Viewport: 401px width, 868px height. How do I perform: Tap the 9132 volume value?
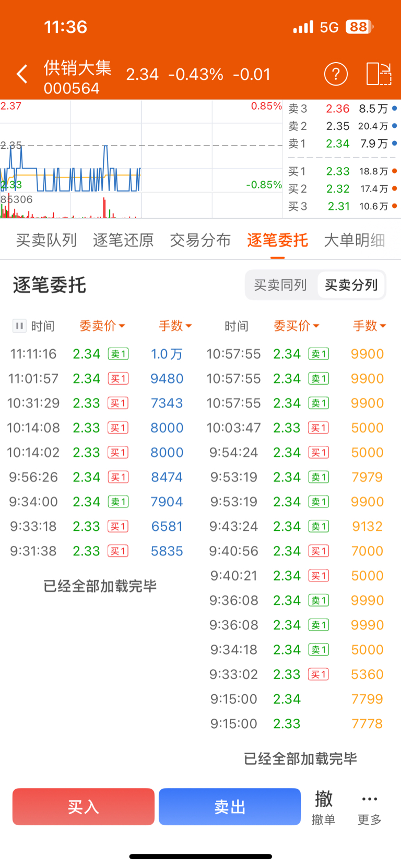(x=368, y=526)
